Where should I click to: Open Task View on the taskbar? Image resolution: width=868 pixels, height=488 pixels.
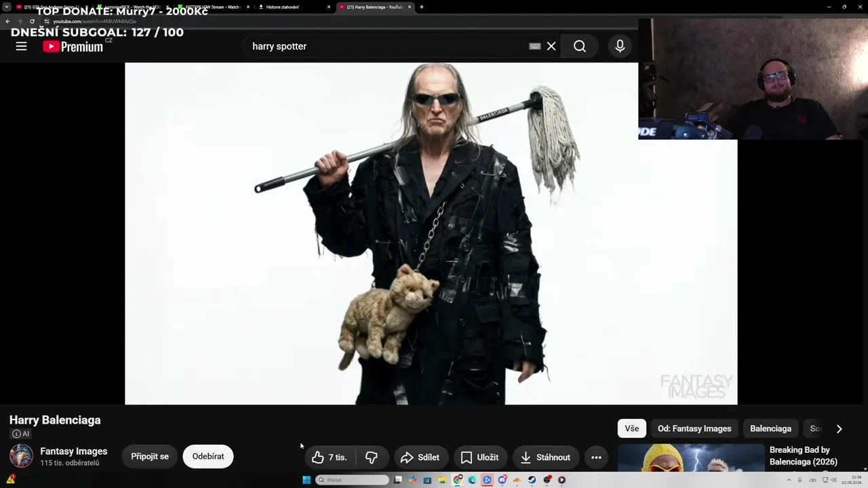click(398, 480)
